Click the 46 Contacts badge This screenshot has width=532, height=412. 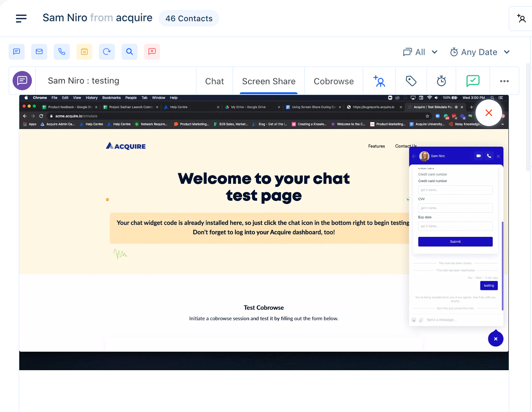point(189,18)
